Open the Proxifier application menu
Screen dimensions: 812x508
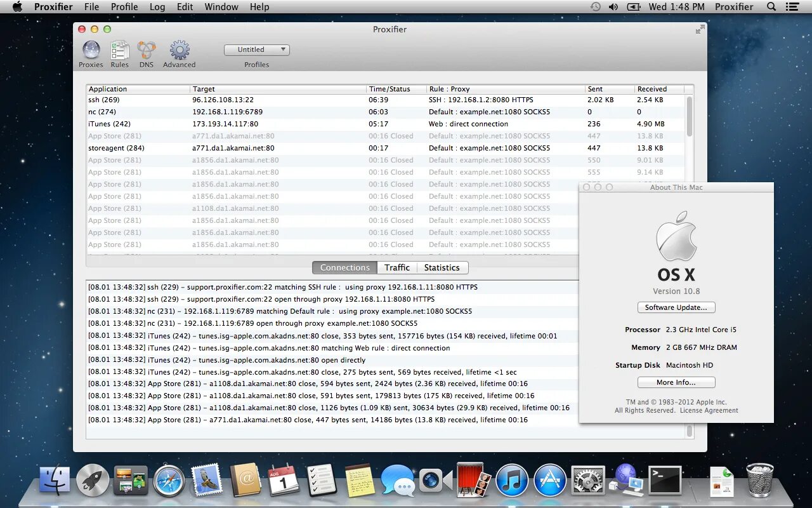click(x=53, y=7)
